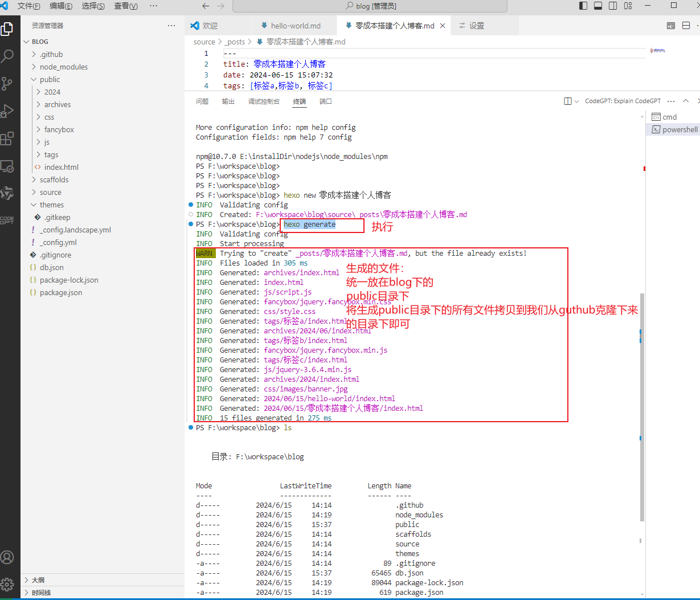Open Run and Debug view
The height and width of the screenshot is (600, 700).
coord(7,111)
